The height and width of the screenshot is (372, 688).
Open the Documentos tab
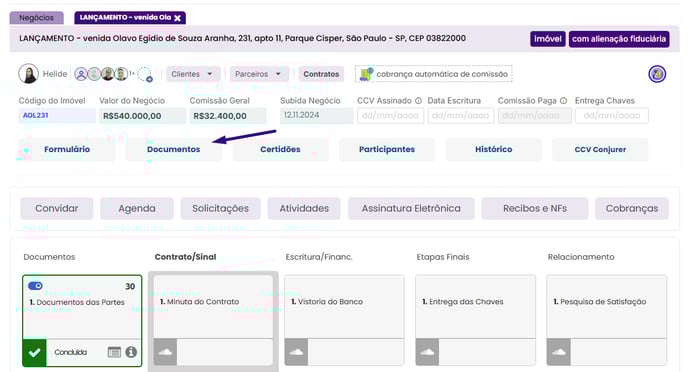click(173, 150)
